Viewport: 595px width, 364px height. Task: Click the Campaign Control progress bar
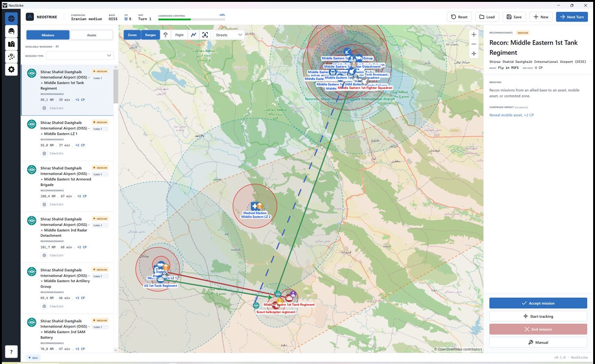[191, 19]
